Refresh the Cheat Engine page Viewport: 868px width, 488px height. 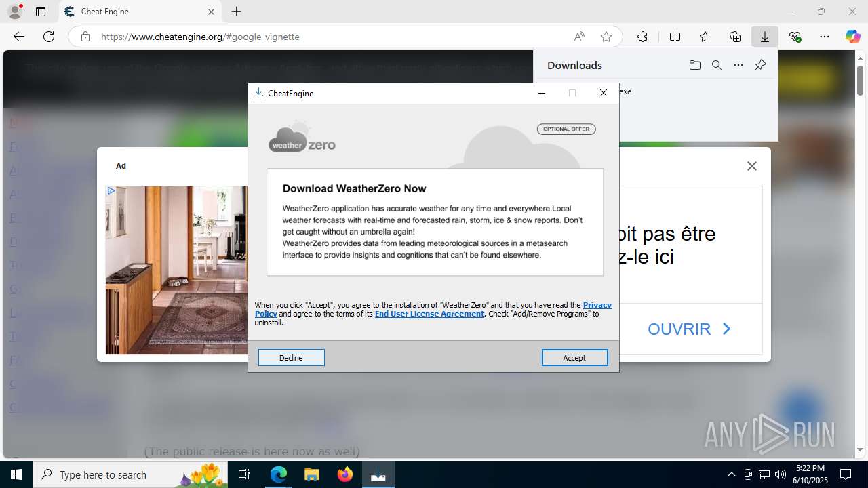pos(49,37)
